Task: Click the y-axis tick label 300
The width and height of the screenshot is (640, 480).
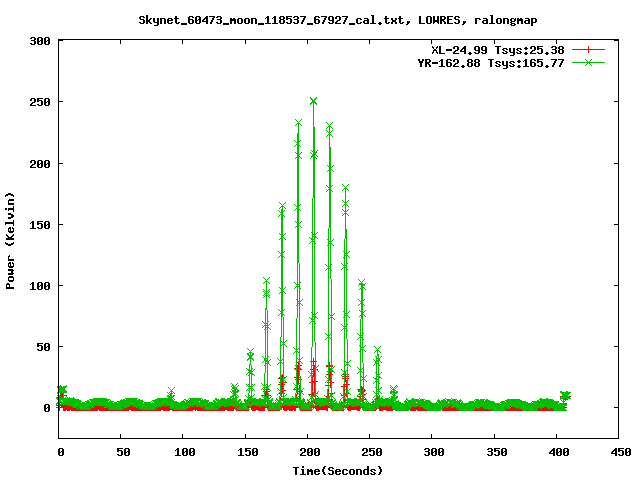Action: pyautogui.click(x=40, y=41)
